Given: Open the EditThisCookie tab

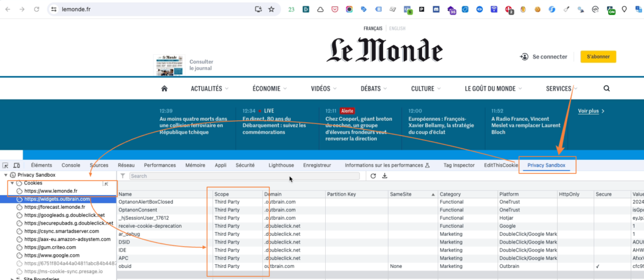Looking at the screenshot, I should 501,165.
